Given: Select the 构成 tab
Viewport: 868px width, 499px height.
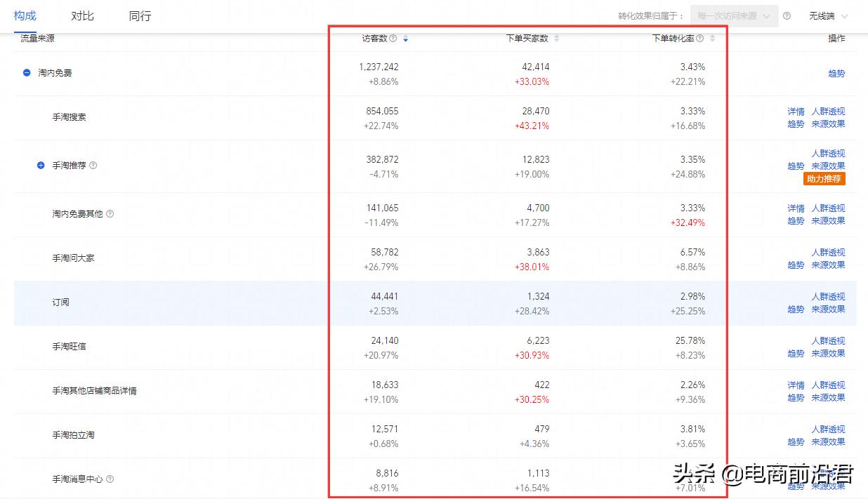Looking at the screenshot, I should (x=25, y=15).
